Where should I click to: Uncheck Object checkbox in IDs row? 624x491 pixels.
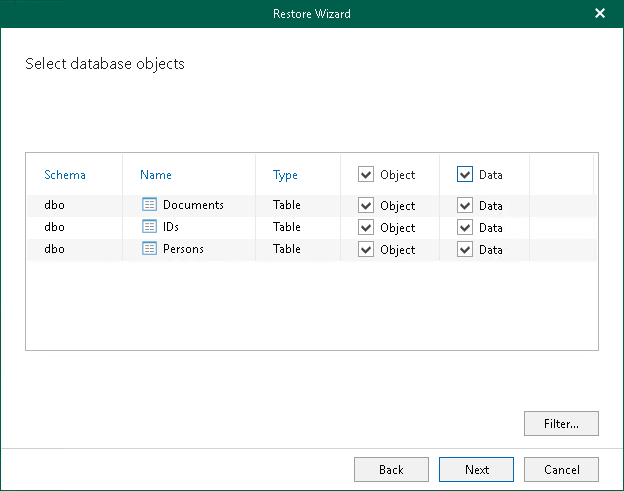click(366, 228)
